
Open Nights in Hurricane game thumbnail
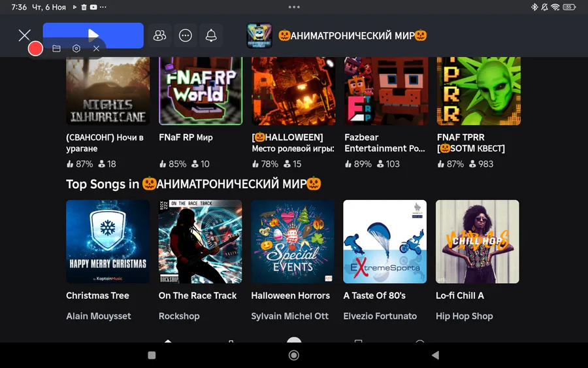click(108, 91)
